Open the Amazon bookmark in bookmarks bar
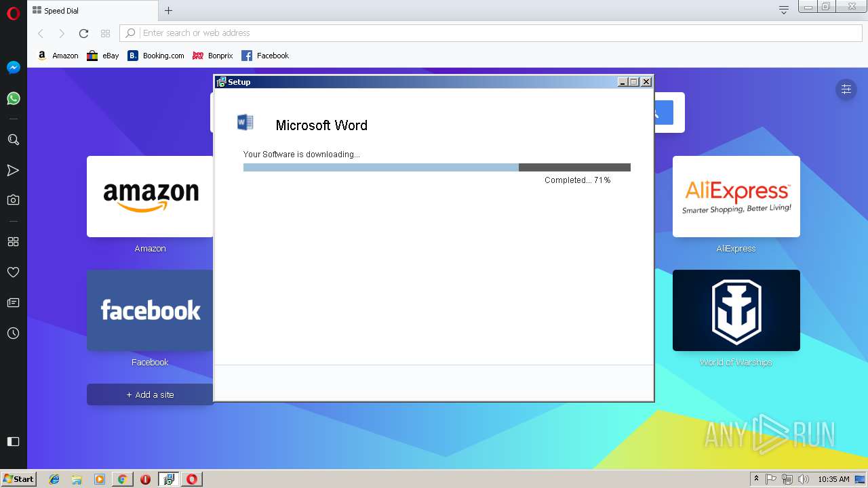This screenshot has height=488, width=868. click(58, 56)
